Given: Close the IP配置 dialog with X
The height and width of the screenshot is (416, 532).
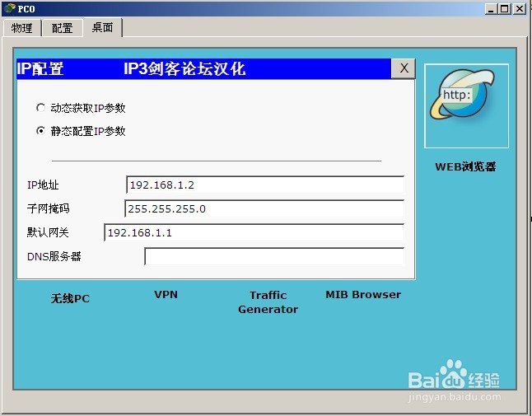Looking at the screenshot, I should (x=403, y=68).
